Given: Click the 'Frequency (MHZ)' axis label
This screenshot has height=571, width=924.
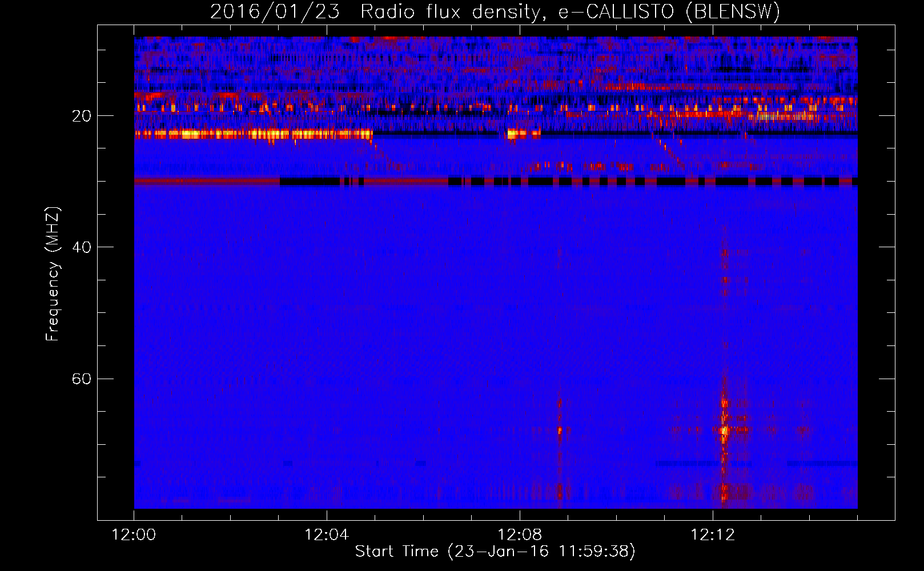Looking at the screenshot, I should [53, 274].
